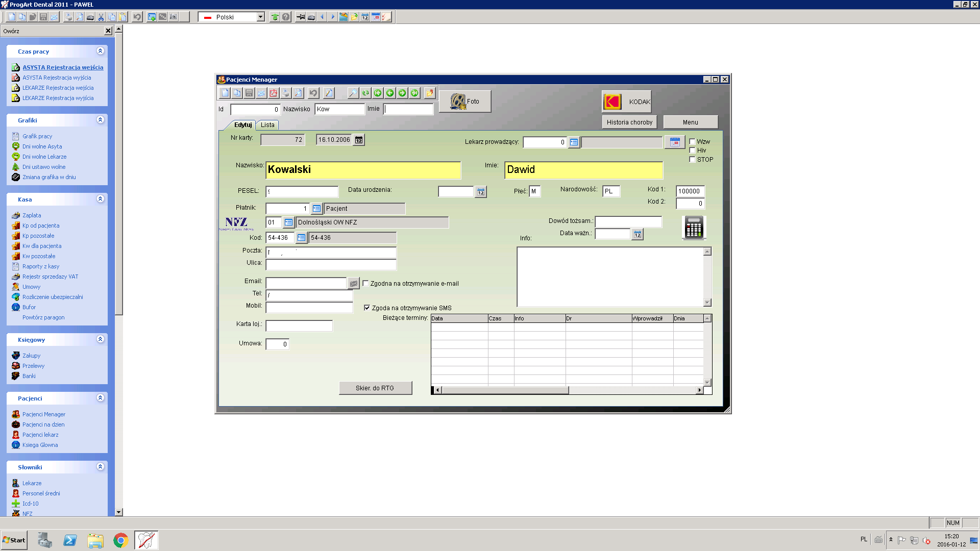Image resolution: width=980 pixels, height=551 pixels.
Task: Click the print preview icon in Pacjenci Menager
Action: coord(298,93)
